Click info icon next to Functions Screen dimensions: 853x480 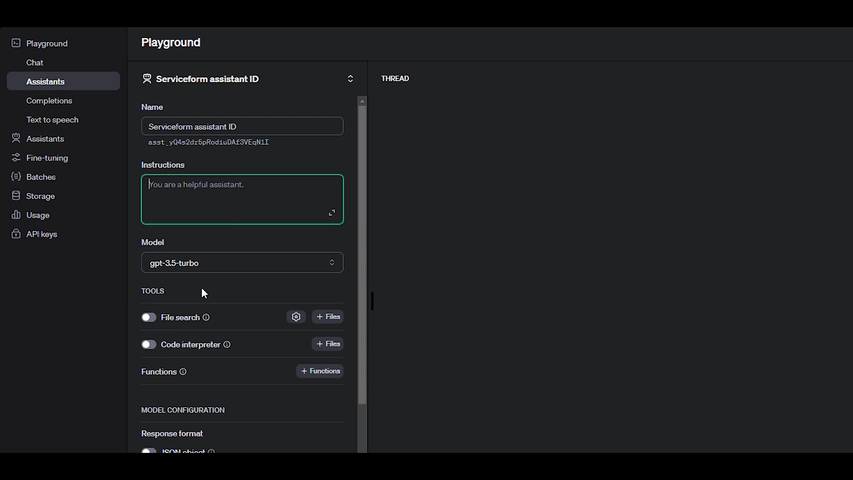tap(183, 372)
